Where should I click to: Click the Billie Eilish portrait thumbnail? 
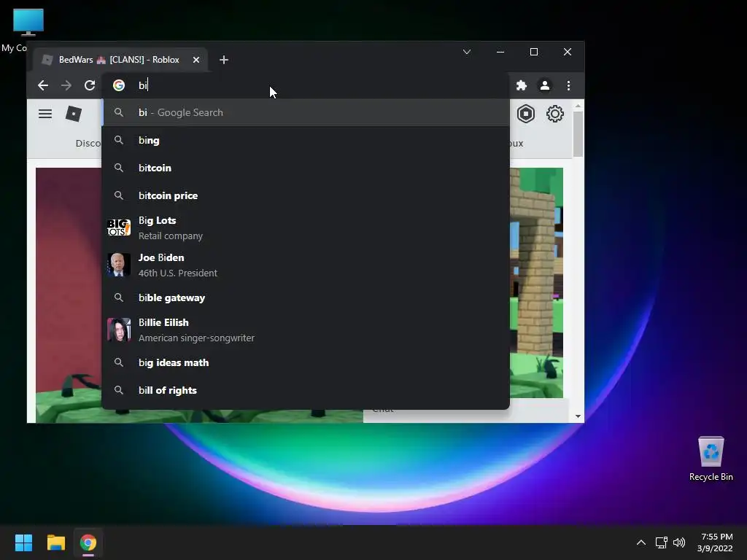click(119, 330)
